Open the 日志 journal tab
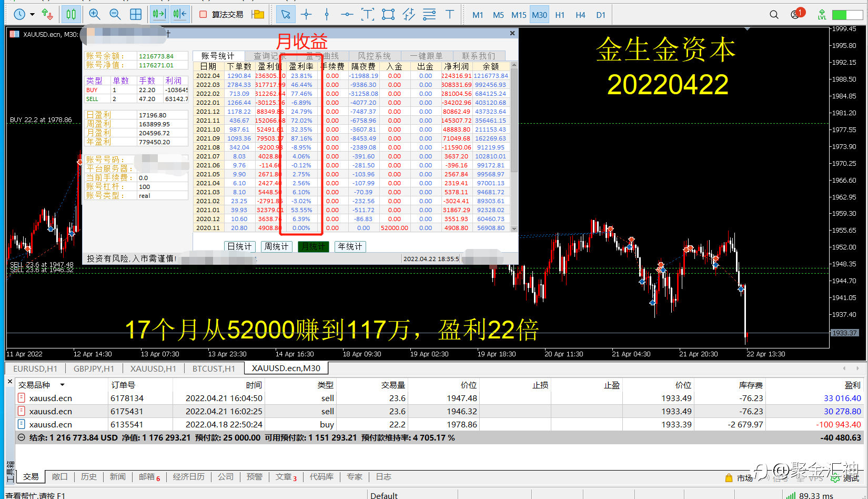Image resolution: width=868 pixels, height=499 pixels. click(383, 476)
